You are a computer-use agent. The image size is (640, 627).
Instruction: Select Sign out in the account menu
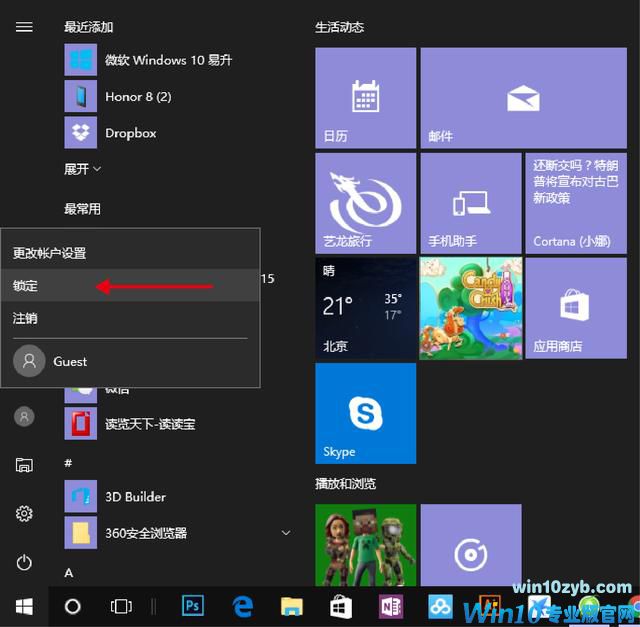coord(26,318)
